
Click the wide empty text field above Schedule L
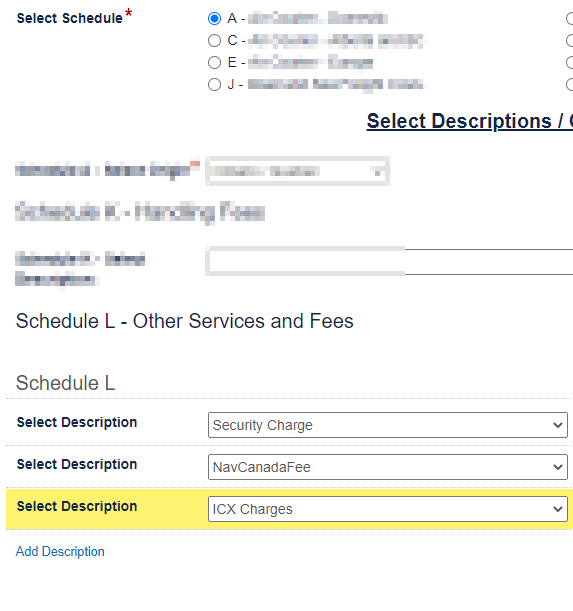pos(389,261)
